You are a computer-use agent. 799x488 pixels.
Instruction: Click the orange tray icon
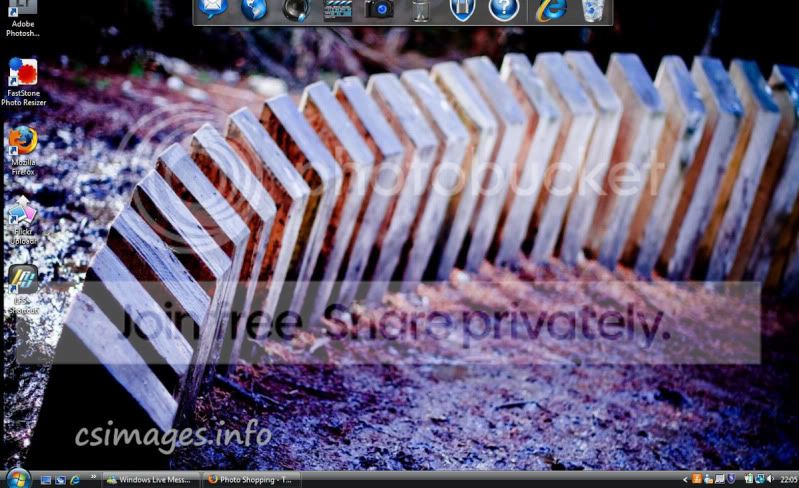[697, 479]
